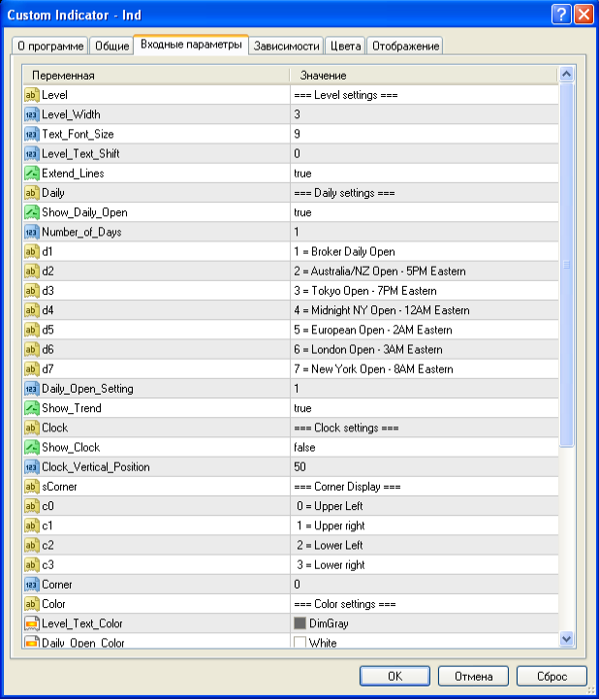Image resolution: width=599 pixels, height=700 pixels.
Task: Pick the DimGray color swatch
Action: tap(299, 623)
